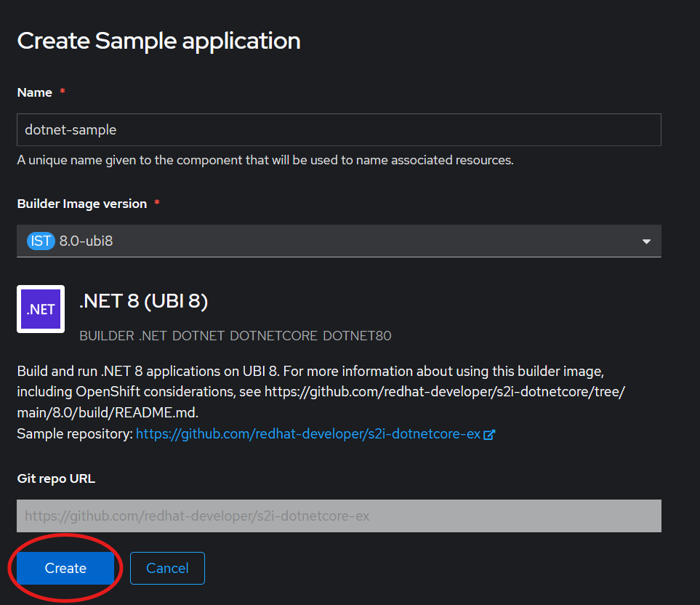Click the 'Builder Image version' label
This screenshot has width=700, height=605.
coord(82,204)
